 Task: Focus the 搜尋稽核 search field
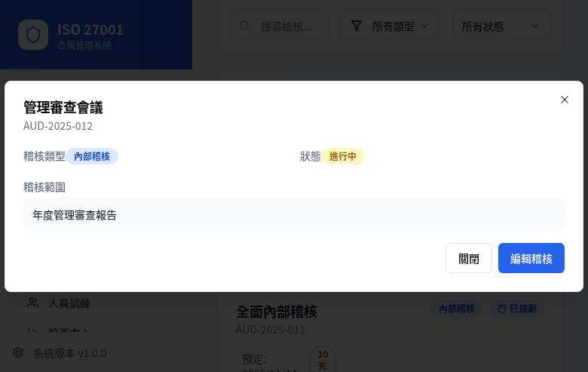285,26
